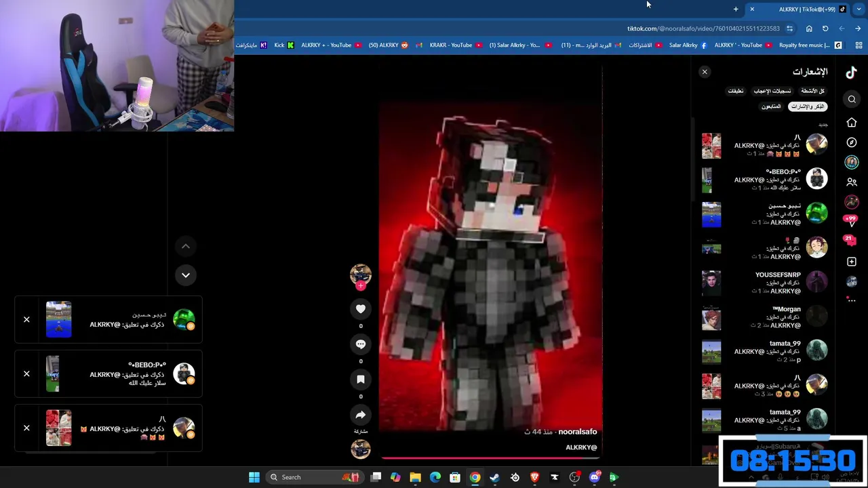Viewport: 868px width, 488px height.
Task: Dismiss the تيبو حسين popup notification
Action: click(26, 319)
